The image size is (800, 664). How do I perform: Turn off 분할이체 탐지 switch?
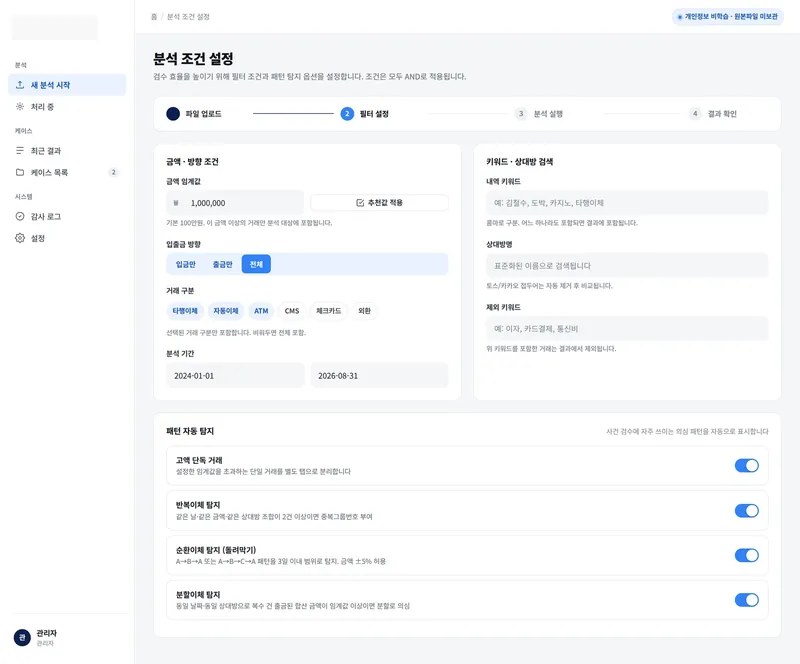pos(746,600)
